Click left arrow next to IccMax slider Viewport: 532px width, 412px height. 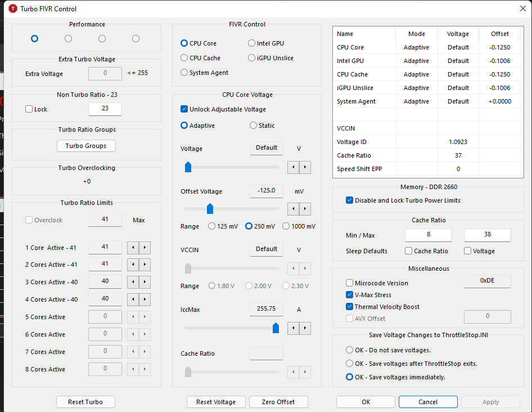coord(293,328)
